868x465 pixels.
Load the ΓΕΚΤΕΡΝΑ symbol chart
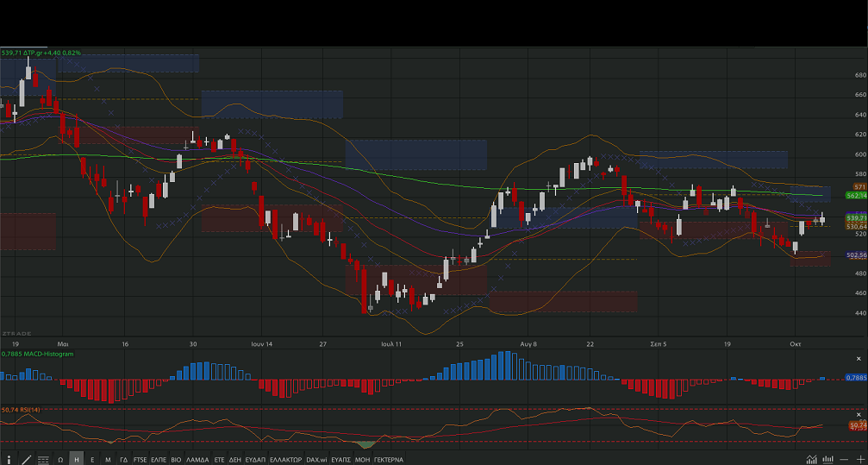pos(389,460)
